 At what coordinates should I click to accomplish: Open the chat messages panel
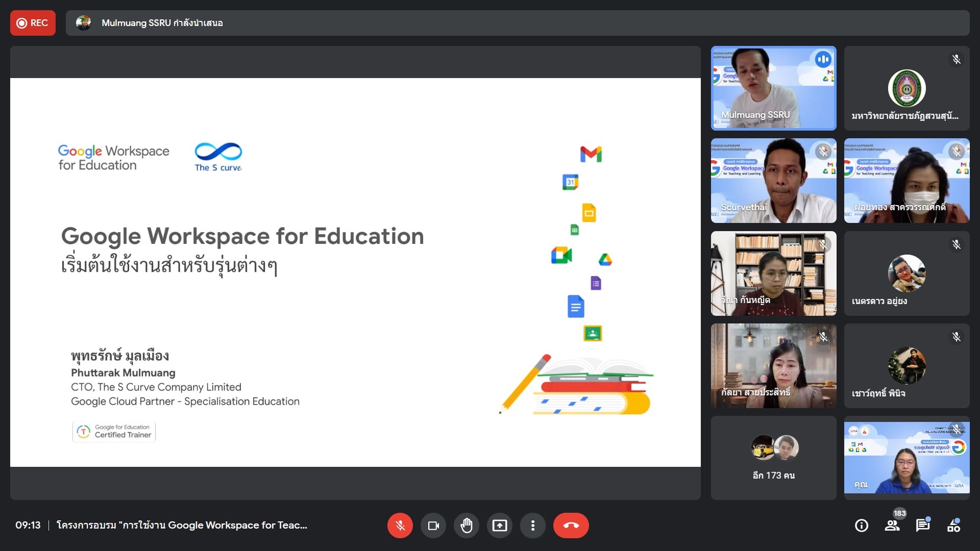pos(923,525)
